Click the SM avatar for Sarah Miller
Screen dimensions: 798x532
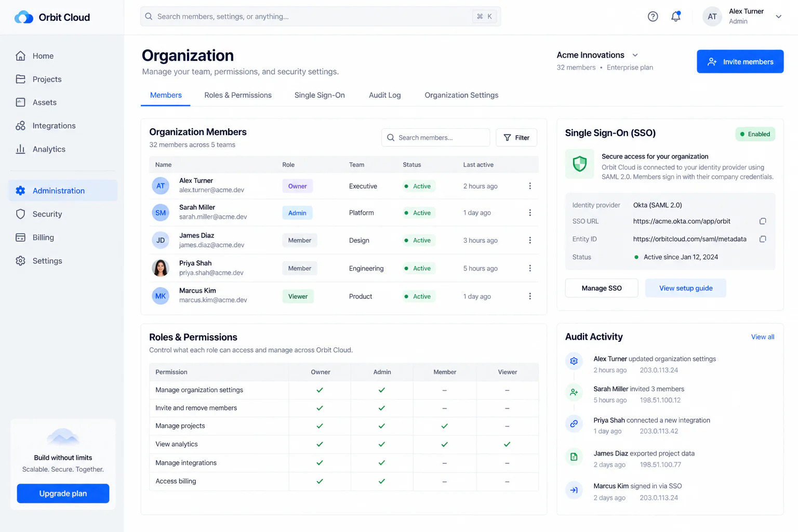[x=161, y=212]
